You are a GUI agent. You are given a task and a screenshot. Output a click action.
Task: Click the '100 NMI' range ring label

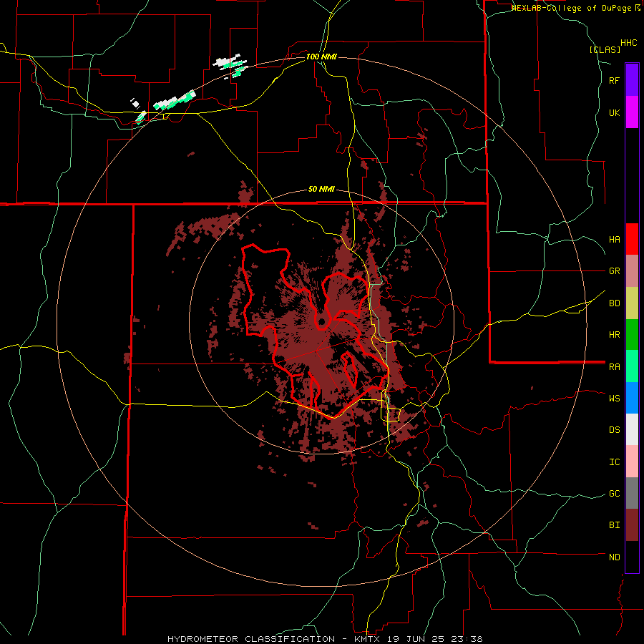click(321, 57)
